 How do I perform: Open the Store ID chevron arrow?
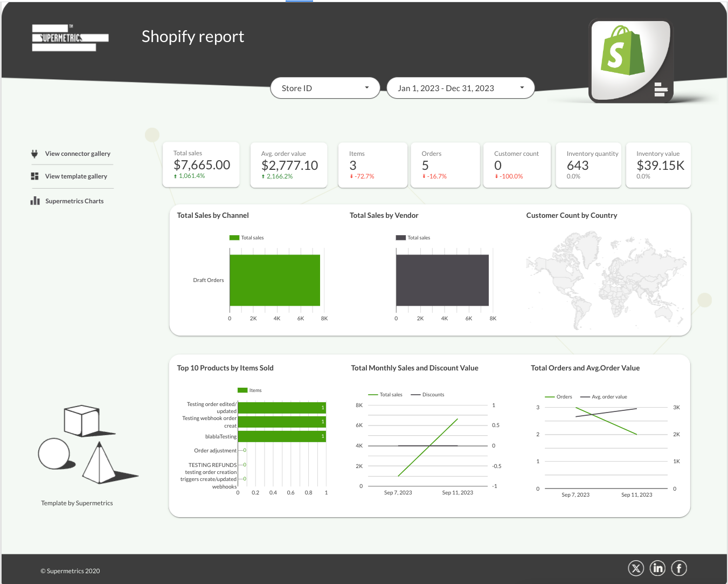366,87
